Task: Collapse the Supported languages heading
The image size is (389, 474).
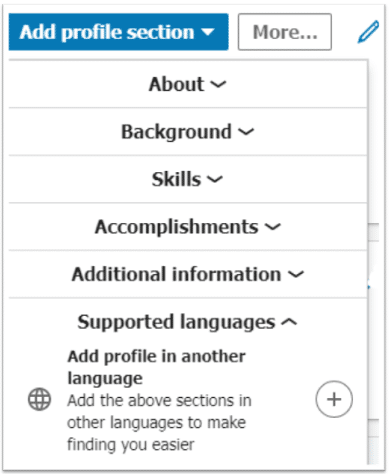Action: [x=187, y=322]
